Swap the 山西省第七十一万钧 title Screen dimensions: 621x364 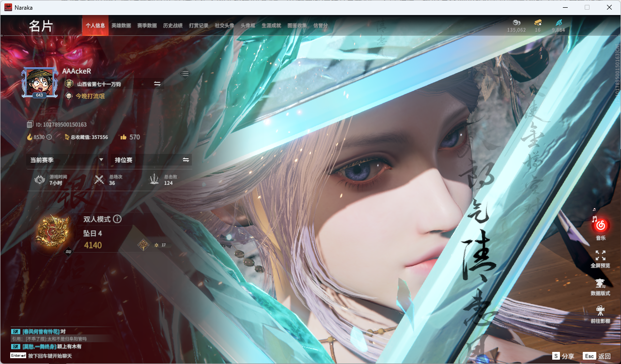click(157, 84)
